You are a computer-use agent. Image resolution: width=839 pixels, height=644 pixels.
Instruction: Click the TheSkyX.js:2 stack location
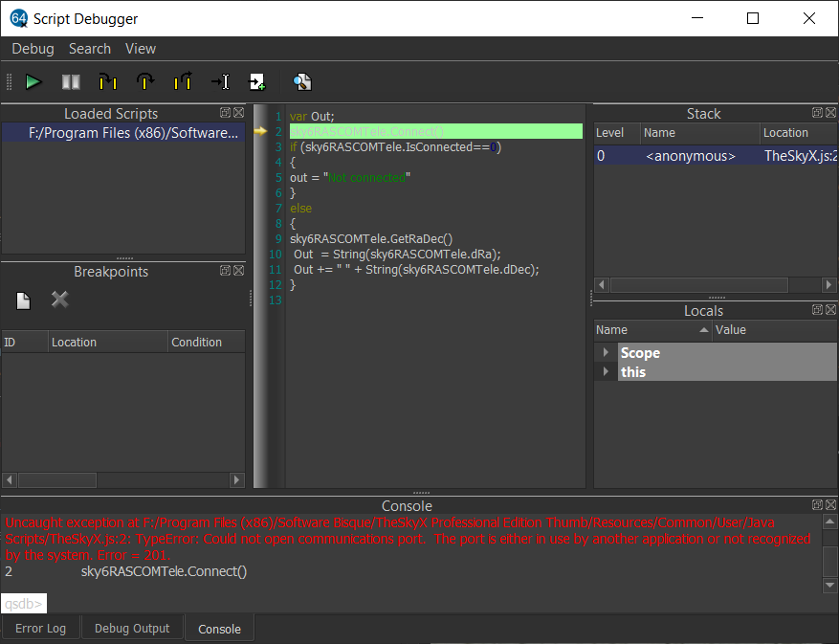[800, 156]
